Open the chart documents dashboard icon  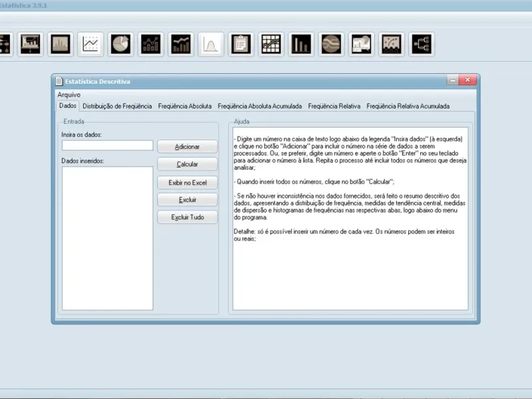[x=362, y=44]
